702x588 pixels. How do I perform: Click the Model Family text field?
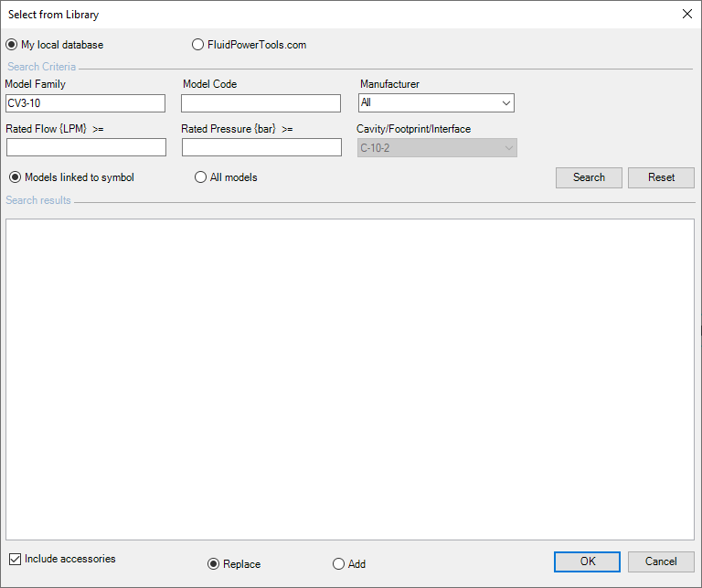point(85,103)
